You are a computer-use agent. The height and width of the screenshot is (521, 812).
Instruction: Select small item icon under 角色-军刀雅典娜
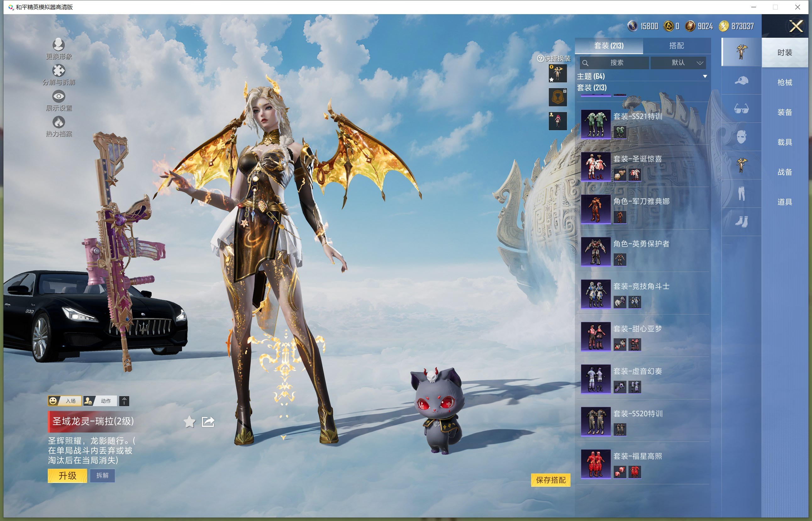(620, 217)
